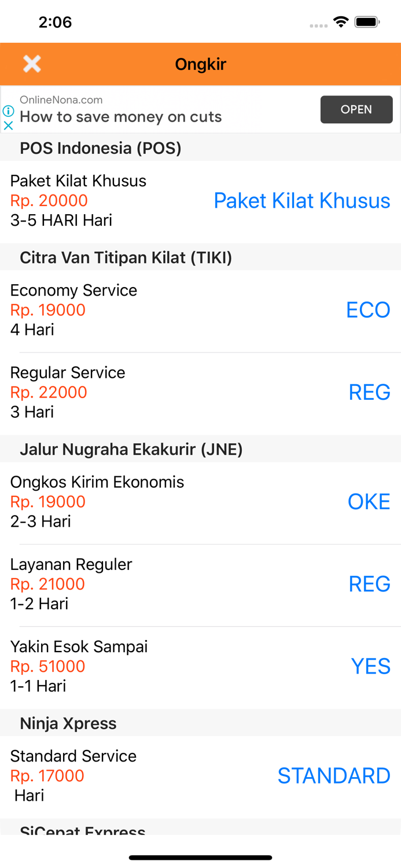
Task: Choose the YES code for Yakin Esok Sampai
Action: [x=371, y=667]
